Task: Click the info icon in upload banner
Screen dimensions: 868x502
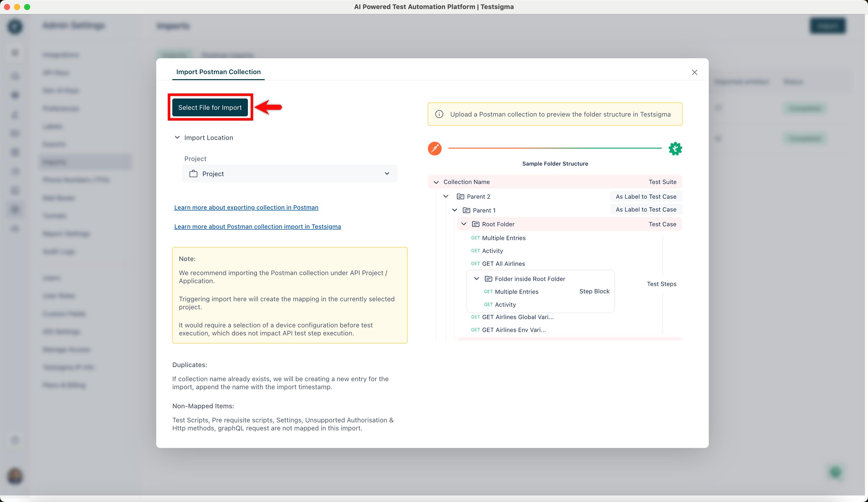Action: coord(439,114)
